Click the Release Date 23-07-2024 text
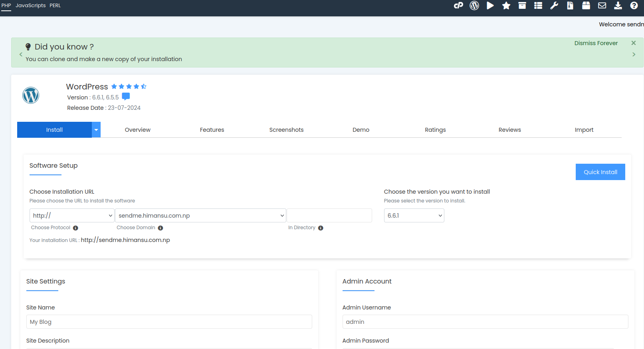Viewport: 644px width, 349px height. click(104, 108)
